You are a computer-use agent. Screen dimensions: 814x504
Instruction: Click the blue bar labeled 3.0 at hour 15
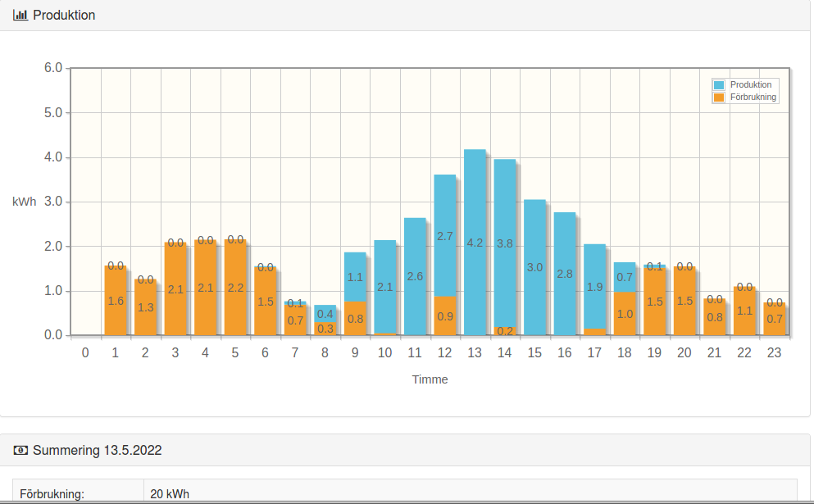pyautogui.click(x=534, y=267)
